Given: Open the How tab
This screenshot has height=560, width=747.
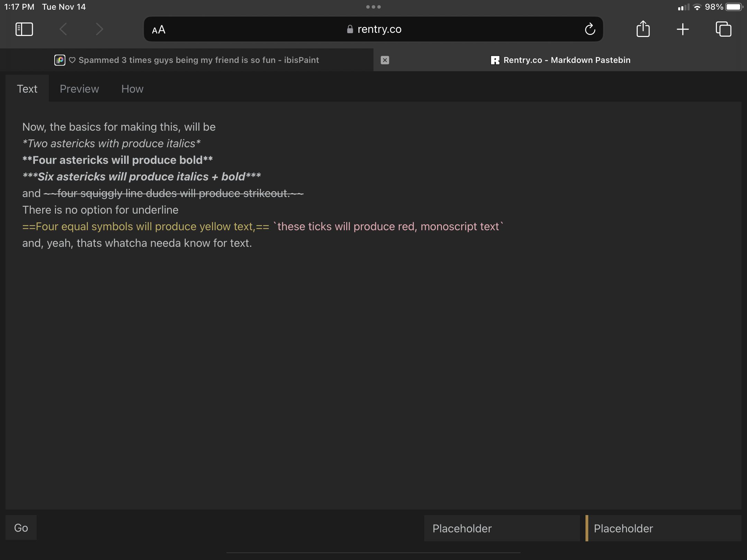Looking at the screenshot, I should pos(132,89).
